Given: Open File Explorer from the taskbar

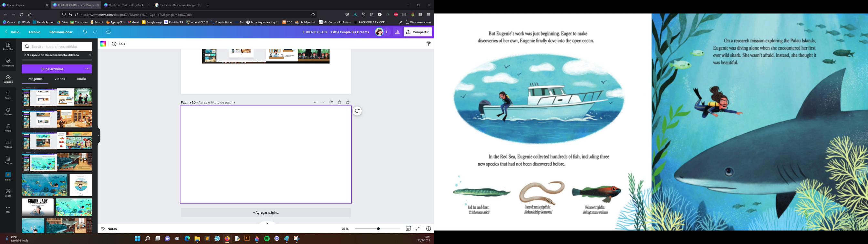Looking at the screenshot, I should (197, 239).
